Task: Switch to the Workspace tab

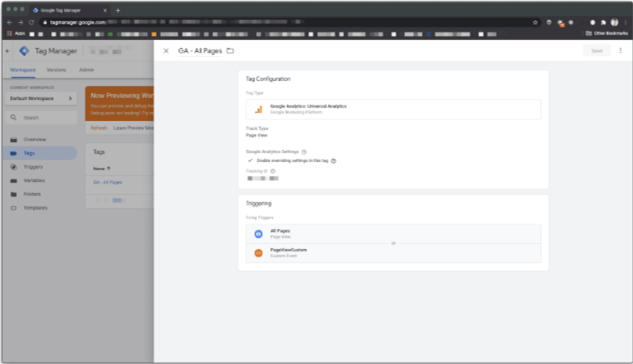Action: 23,70
